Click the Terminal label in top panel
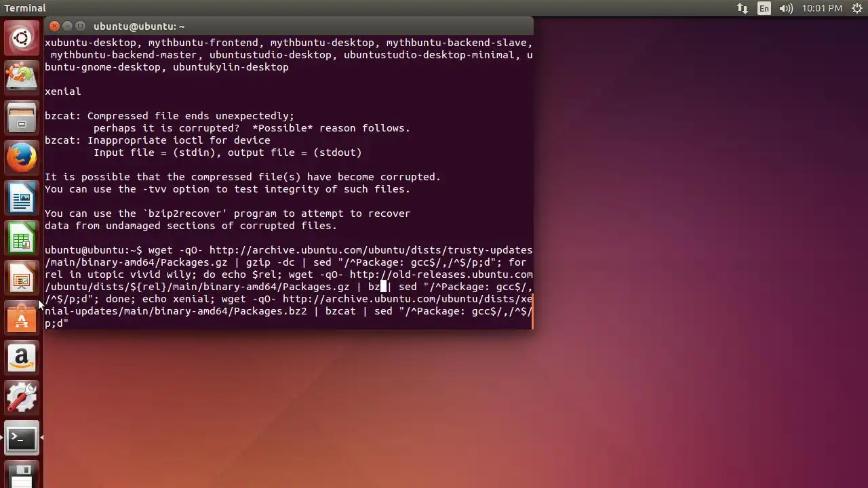Viewport: 868px width, 488px height. click(x=25, y=8)
